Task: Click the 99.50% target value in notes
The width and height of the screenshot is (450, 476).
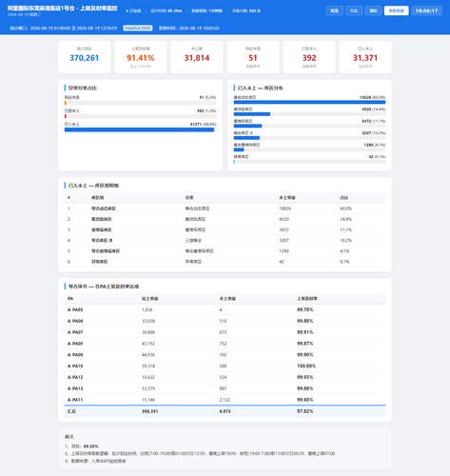Action: pyautogui.click(x=91, y=446)
